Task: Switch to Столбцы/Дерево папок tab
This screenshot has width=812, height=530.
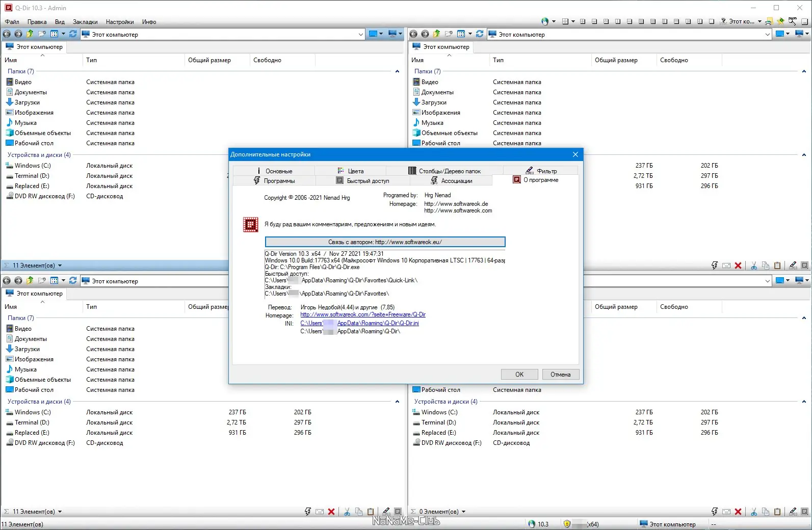Action: click(444, 171)
